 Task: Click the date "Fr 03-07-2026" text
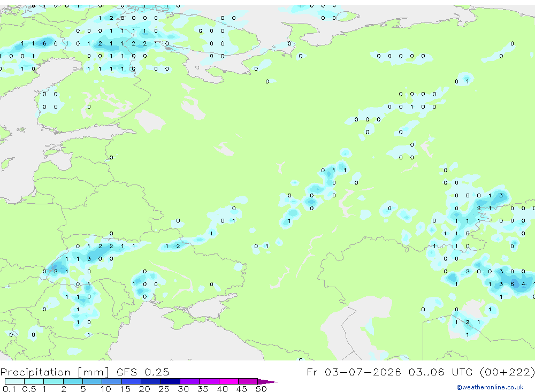click(x=354, y=372)
